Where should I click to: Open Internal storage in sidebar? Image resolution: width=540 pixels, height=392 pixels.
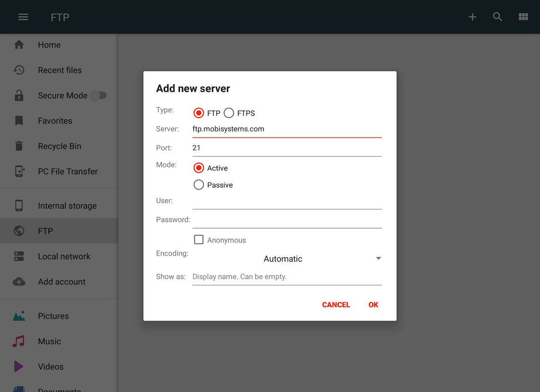point(67,206)
